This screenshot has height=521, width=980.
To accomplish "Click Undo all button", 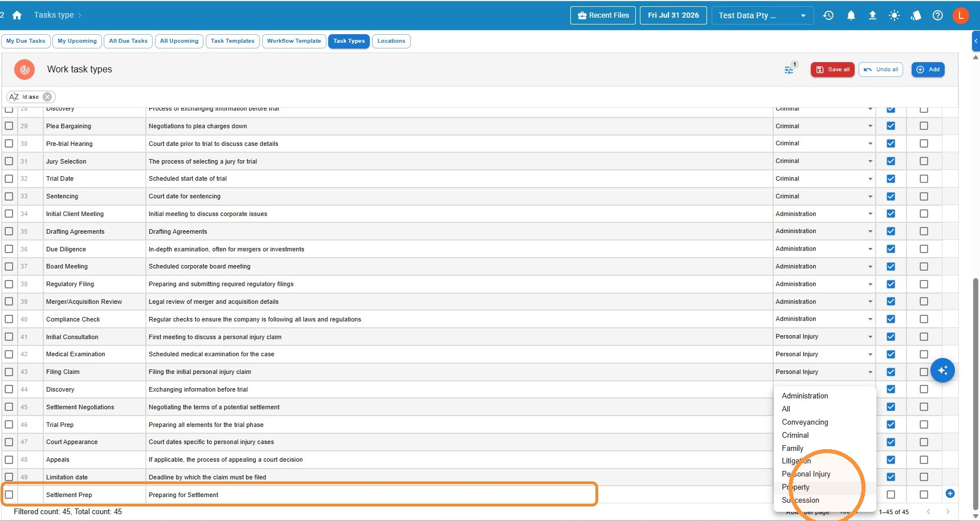I will [x=881, y=70].
